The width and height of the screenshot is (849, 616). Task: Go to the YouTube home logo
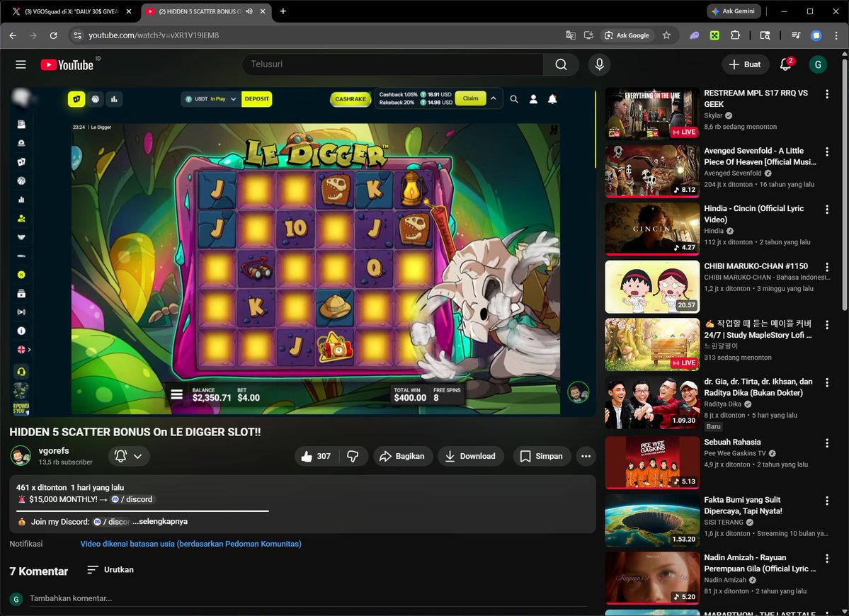67,65
